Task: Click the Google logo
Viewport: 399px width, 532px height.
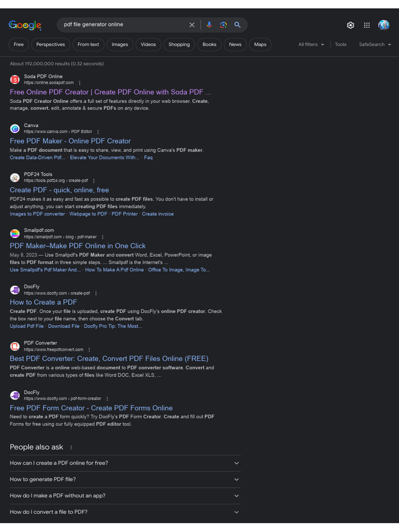Action: pyautogui.click(x=24, y=25)
